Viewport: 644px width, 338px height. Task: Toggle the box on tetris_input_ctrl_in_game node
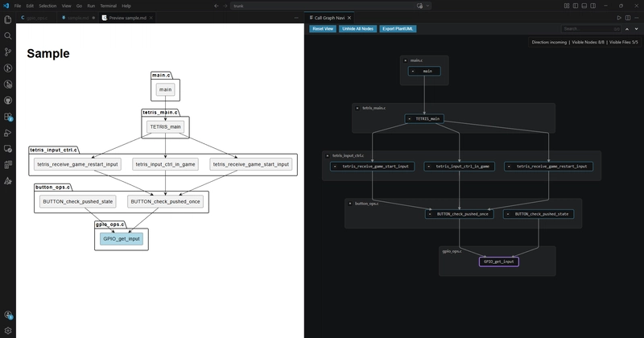(x=429, y=167)
